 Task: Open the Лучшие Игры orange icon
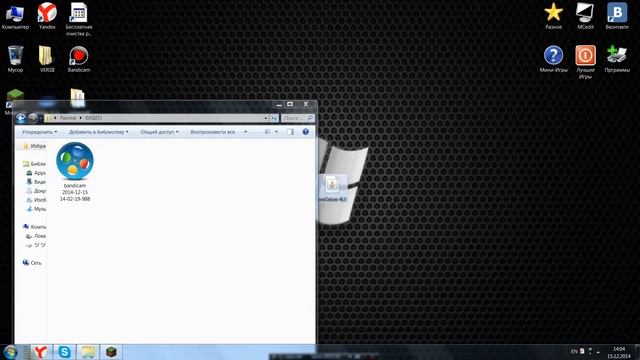click(585, 62)
